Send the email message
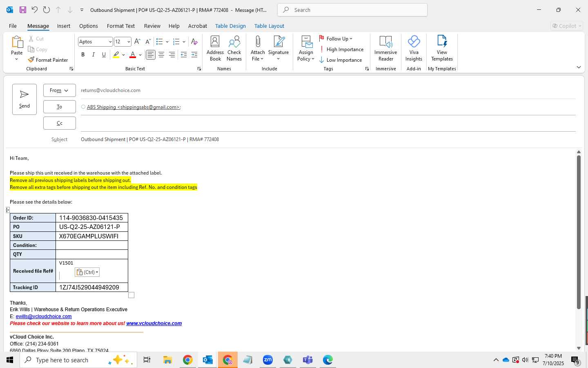Viewport: 588px width, 368px height. 24,99
